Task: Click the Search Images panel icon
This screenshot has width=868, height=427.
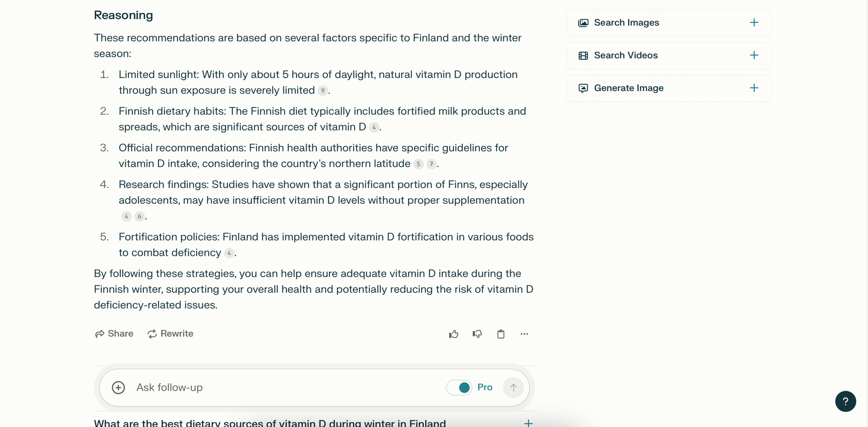Action: click(583, 22)
